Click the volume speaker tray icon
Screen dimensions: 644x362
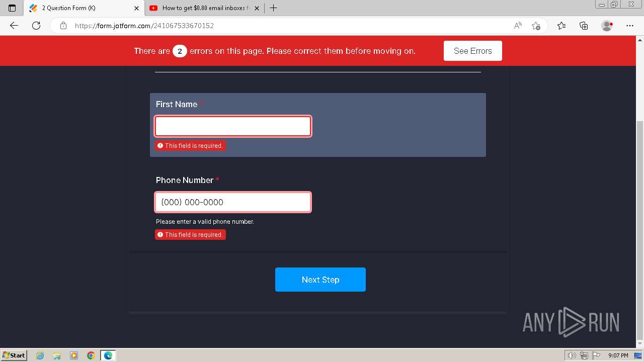coord(573,355)
